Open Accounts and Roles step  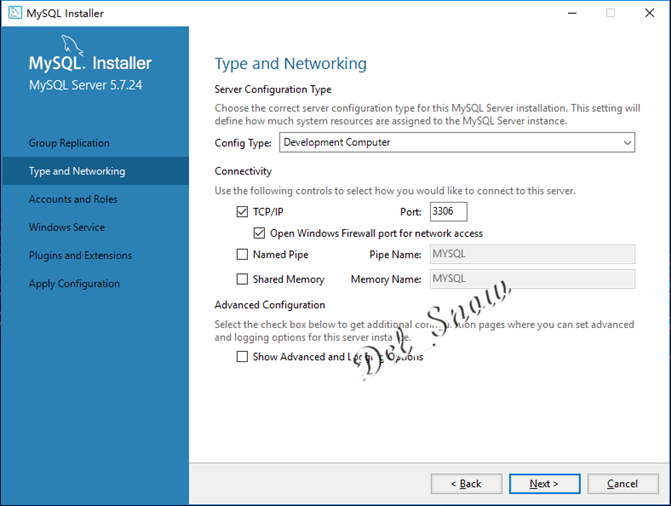[x=73, y=199]
